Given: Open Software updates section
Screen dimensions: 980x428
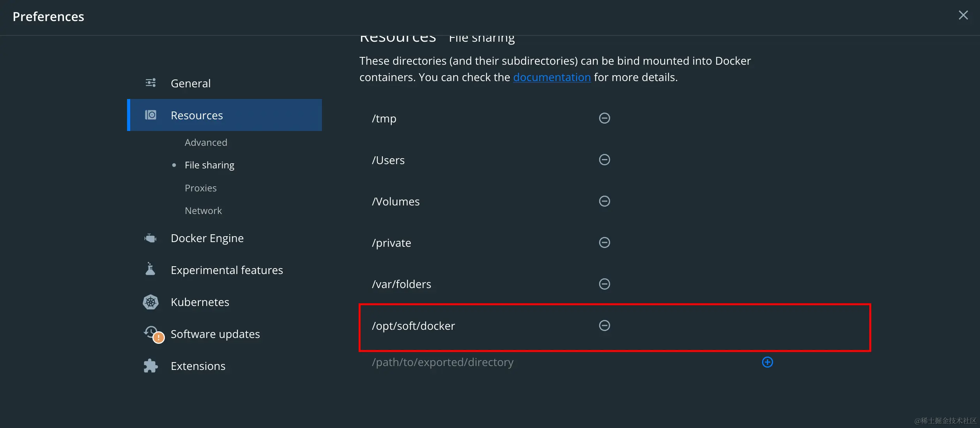Looking at the screenshot, I should point(215,334).
